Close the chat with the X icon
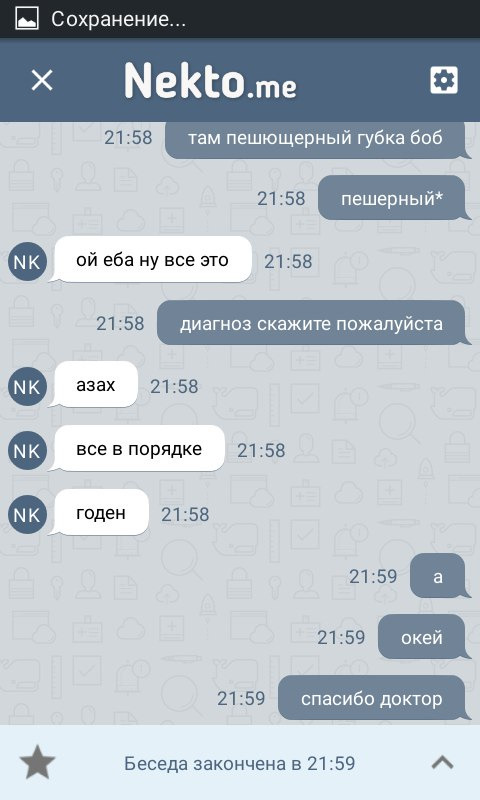The image size is (480, 800). coord(42,80)
